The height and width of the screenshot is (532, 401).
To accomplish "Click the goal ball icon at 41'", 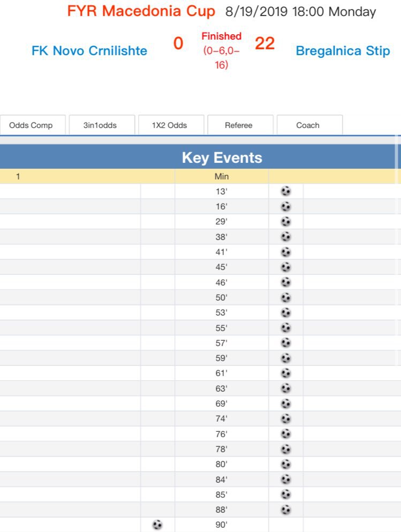I will pos(286,252).
